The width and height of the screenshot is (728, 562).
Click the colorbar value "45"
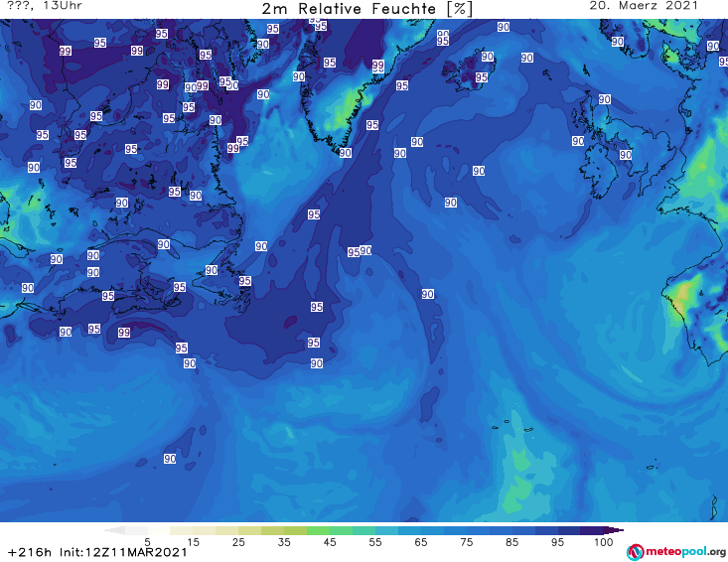coord(329,542)
